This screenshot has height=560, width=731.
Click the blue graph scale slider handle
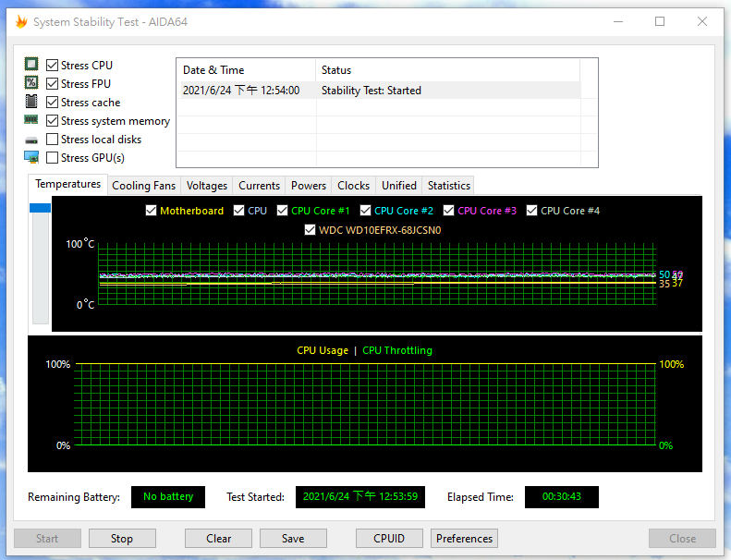40,208
